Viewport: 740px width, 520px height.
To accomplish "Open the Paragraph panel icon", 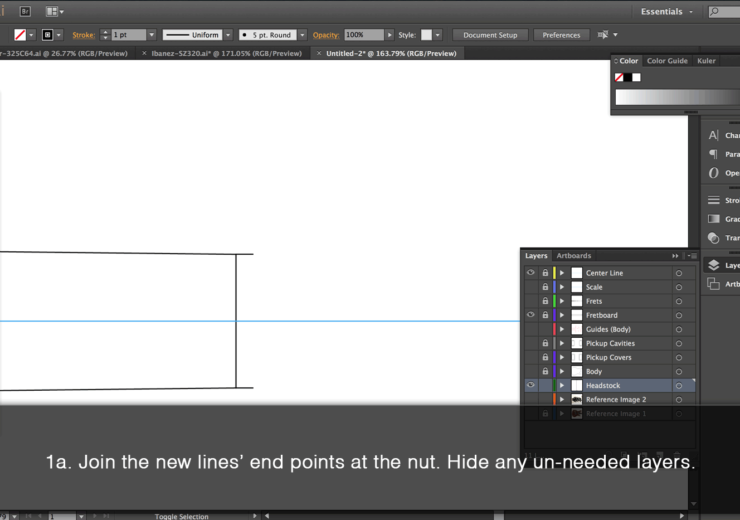I will pos(714,154).
